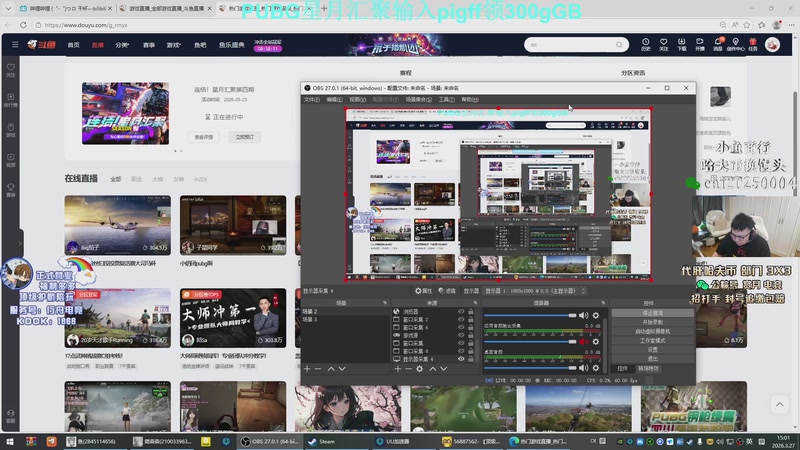Remove the selected source with the Sources minus button
800x450 pixels.
[408, 368]
